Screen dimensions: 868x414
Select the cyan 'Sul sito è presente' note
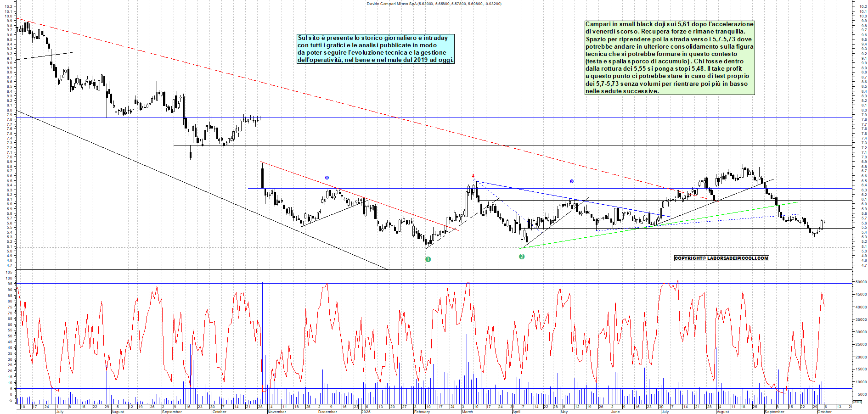(376, 49)
